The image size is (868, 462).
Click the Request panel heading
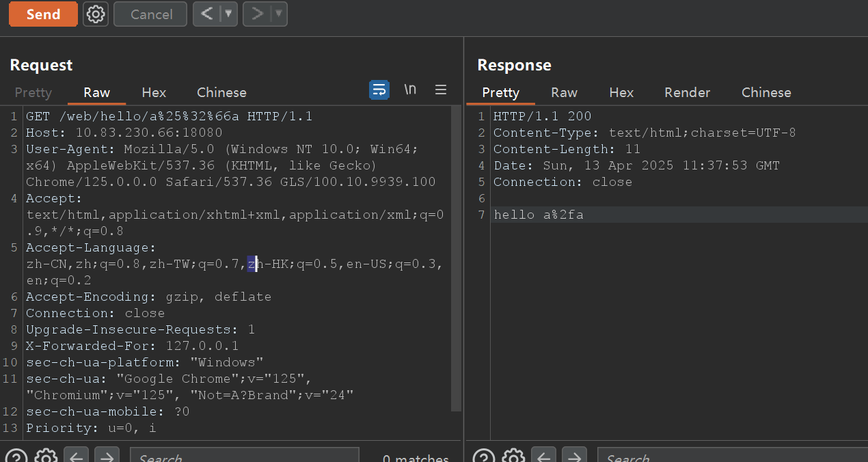[41, 65]
